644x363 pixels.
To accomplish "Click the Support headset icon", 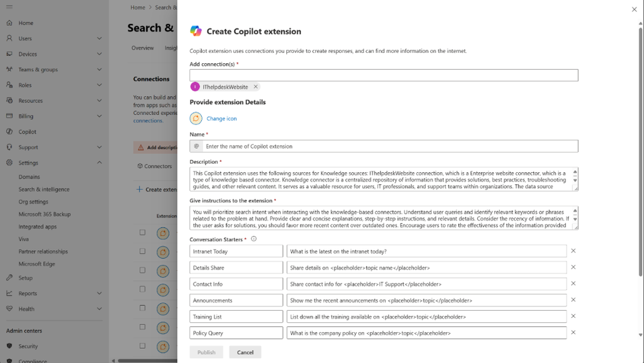I will pos(10,147).
